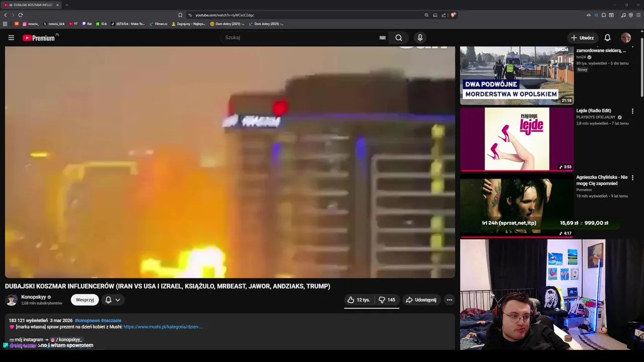Click PLAYBOYS OFICJALNY channel name
The height and width of the screenshot is (362, 644).
click(x=596, y=117)
